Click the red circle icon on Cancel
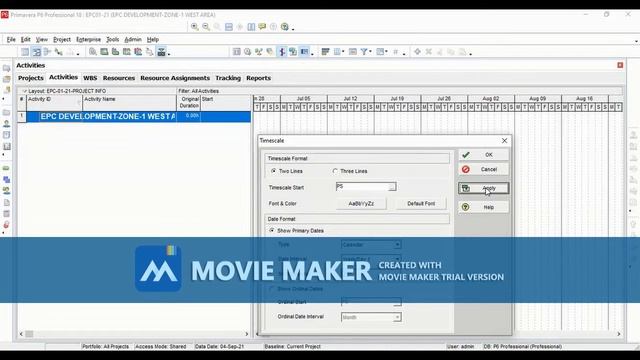The image size is (640, 360). pyautogui.click(x=466, y=169)
